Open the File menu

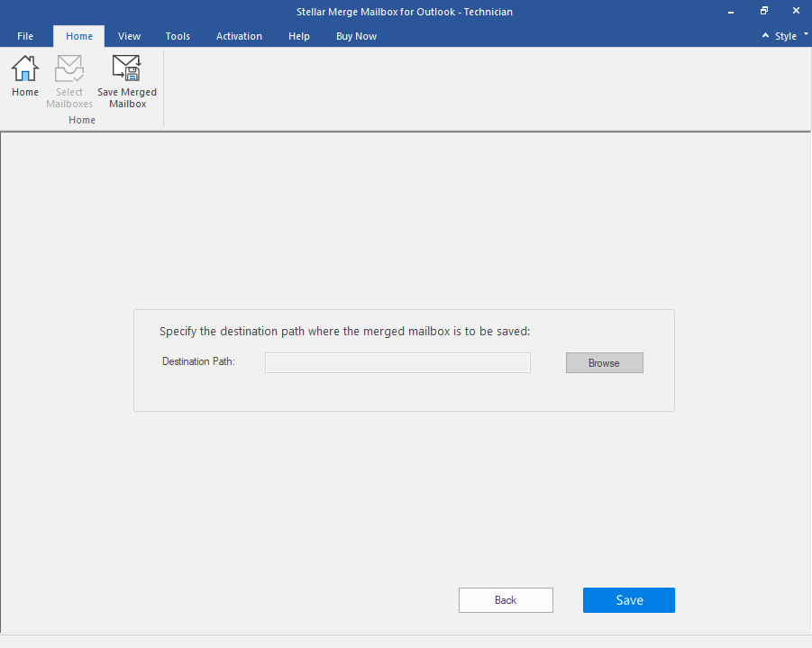coord(25,36)
